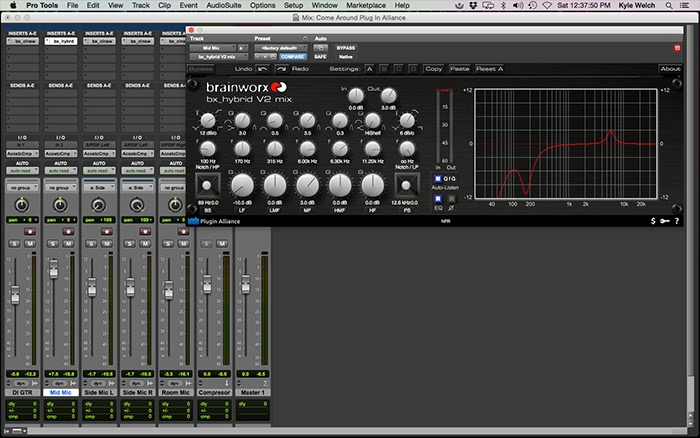
Task: Open Mid Mic AcostcCmp output selector
Action: [x=61, y=153]
